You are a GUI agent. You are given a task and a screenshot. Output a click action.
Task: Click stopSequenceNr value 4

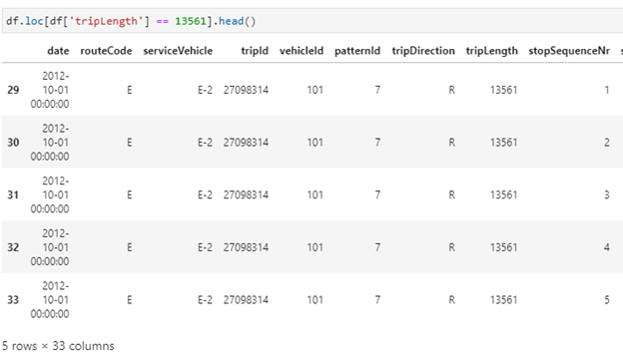click(607, 247)
